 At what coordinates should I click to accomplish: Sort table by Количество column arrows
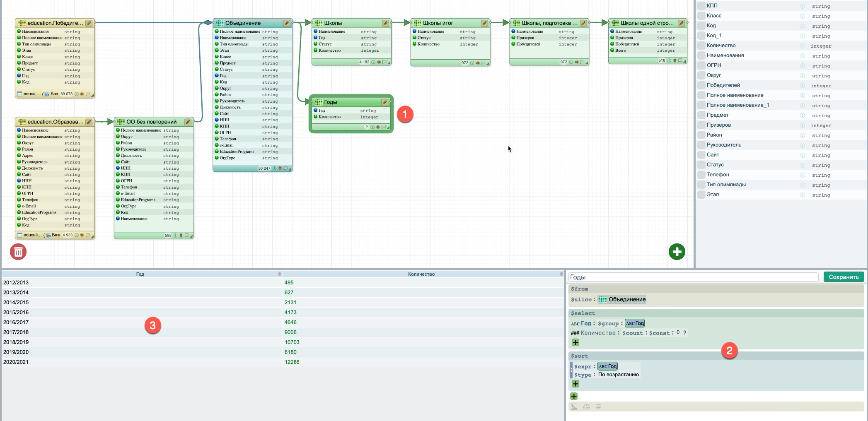[561, 274]
